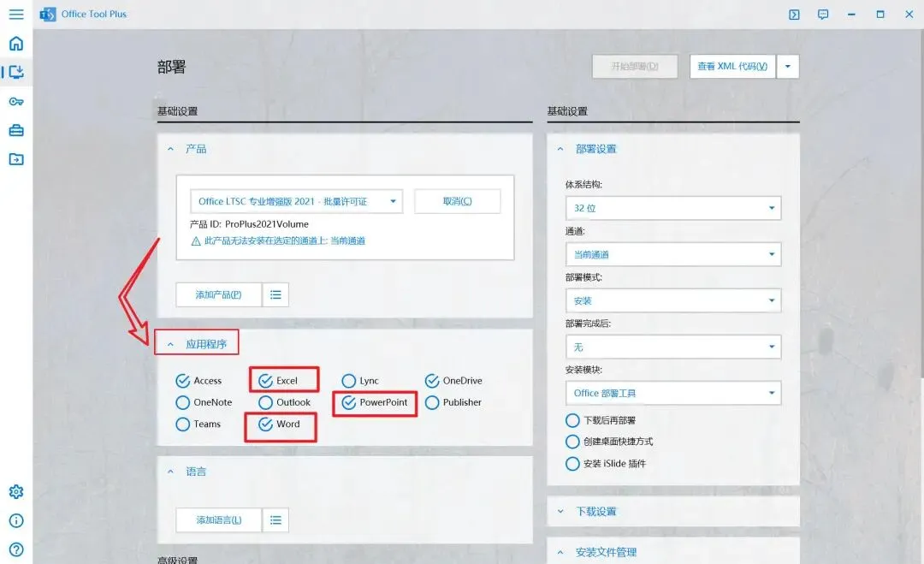Click the 部署 page title
924x564 pixels.
pyautogui.click(x=171, y=67)
